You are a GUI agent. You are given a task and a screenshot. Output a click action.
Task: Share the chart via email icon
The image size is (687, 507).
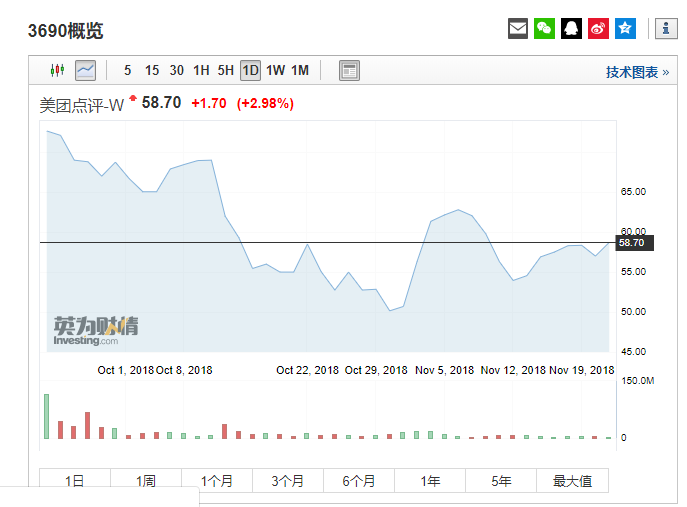pyautogui.click(x=518, y=28)
